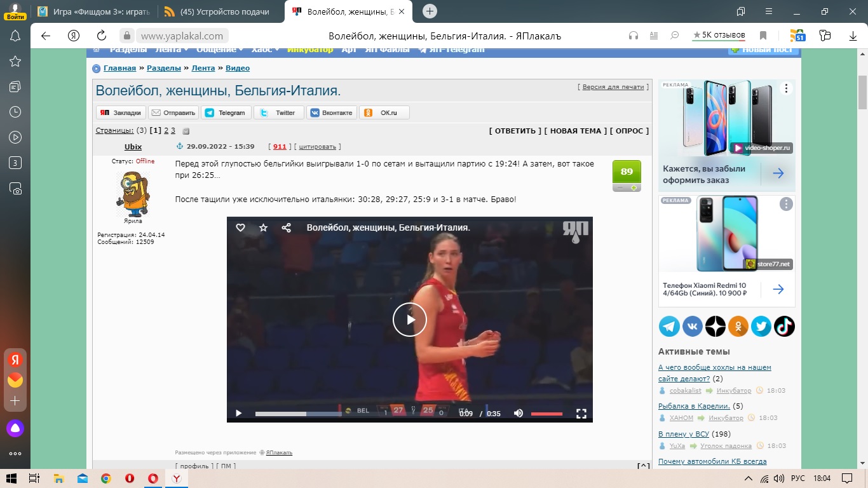Share the video using the share icon
The image size is (868, 488).
[x=286, y=227]
